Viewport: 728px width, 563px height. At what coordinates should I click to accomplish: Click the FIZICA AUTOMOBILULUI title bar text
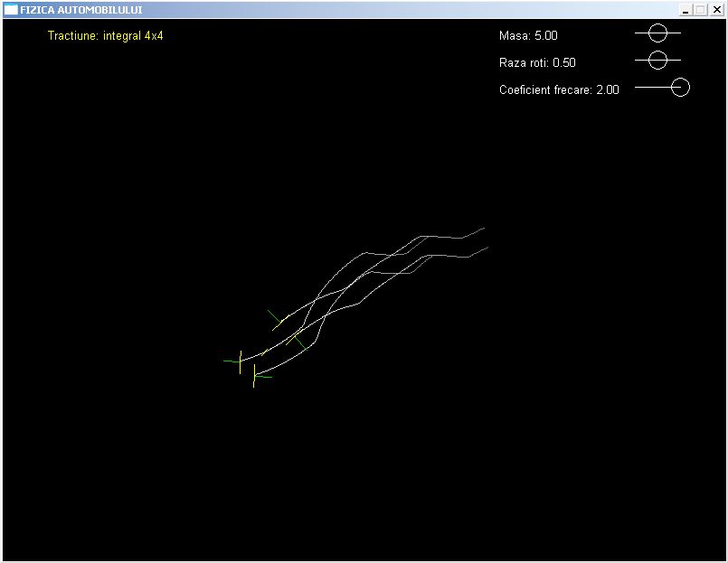tap(81, 10)
